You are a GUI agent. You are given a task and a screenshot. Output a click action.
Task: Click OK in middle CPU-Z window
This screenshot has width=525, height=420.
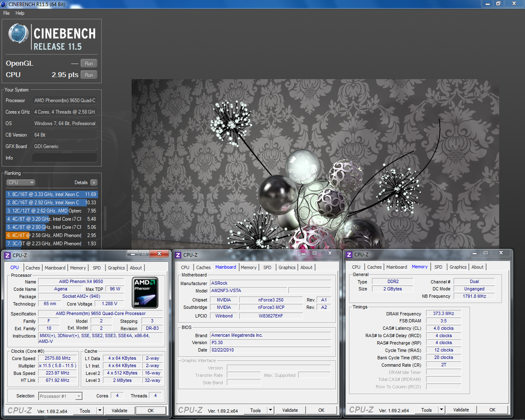point(322,410)
